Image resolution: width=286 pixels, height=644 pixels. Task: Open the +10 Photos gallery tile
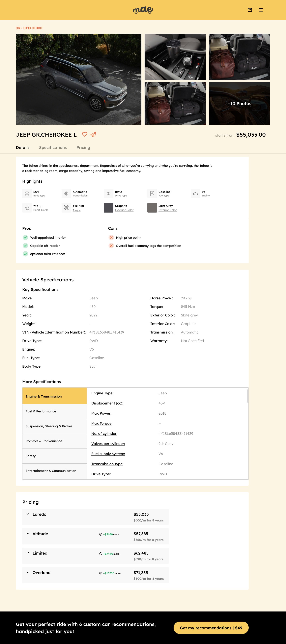239,103
